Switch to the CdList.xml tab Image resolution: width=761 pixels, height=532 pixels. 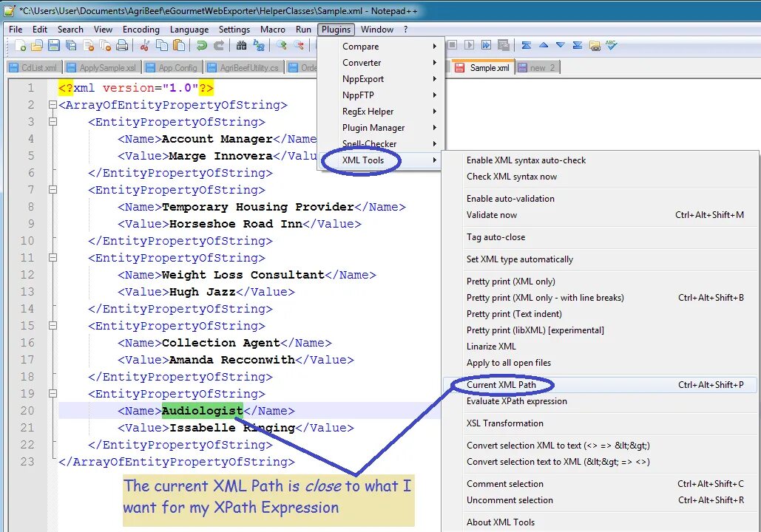pos(34,67)
